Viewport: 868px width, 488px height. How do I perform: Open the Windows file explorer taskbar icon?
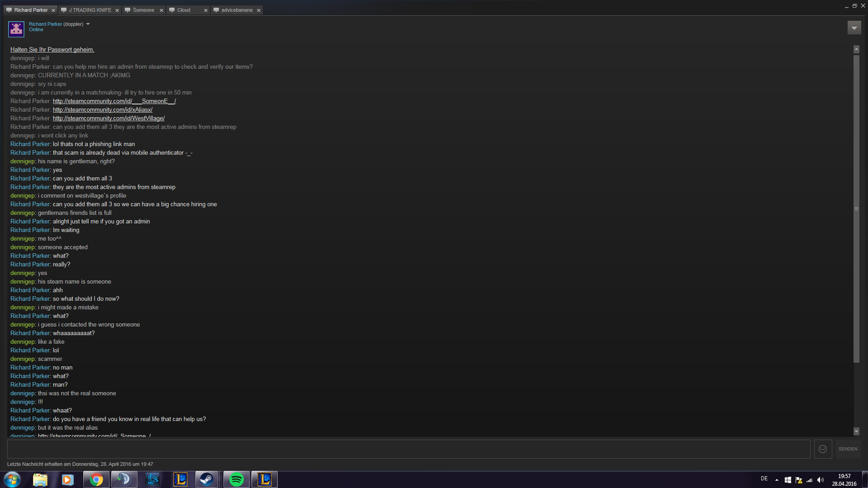tap(40, 479)
